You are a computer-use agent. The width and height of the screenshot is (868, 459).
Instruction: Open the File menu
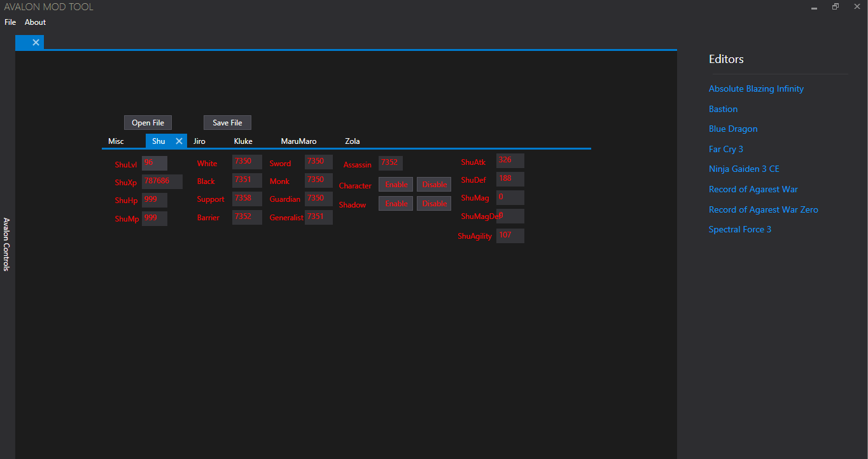point(10,22)
